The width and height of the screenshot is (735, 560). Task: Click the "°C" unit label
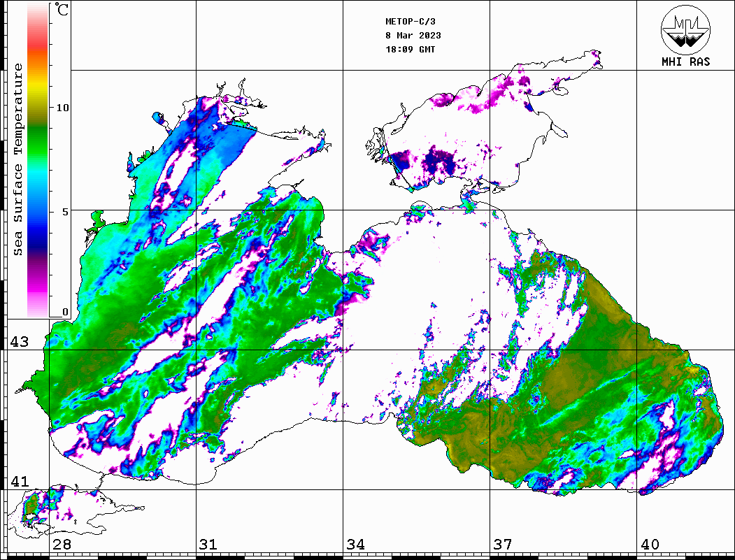point(62,9)
